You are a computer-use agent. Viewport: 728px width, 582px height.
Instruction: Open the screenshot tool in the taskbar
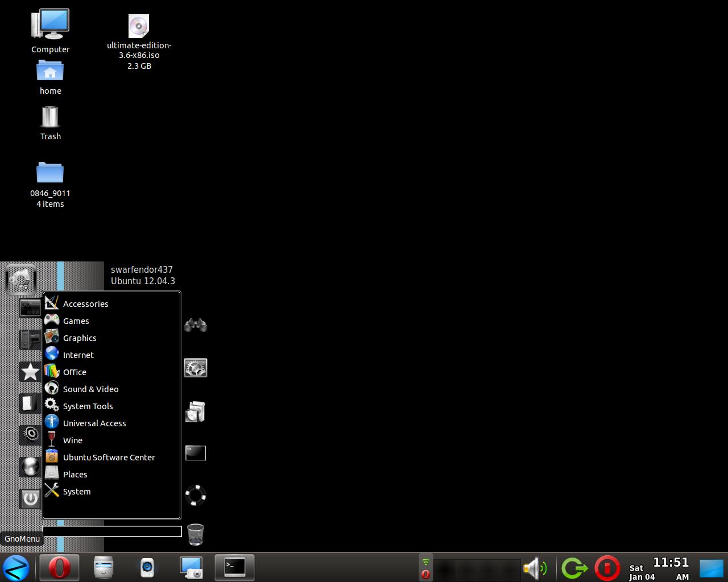point(191,567)
